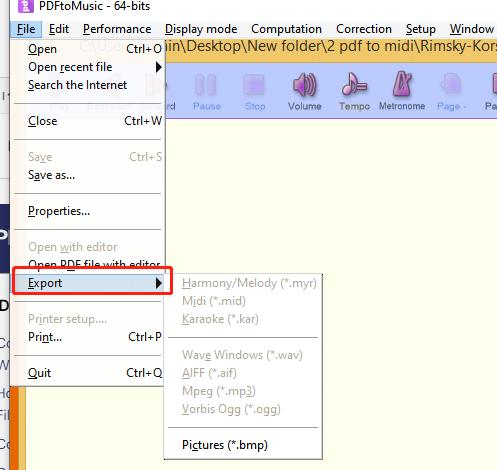Open the Tempo setting icon

354,91
